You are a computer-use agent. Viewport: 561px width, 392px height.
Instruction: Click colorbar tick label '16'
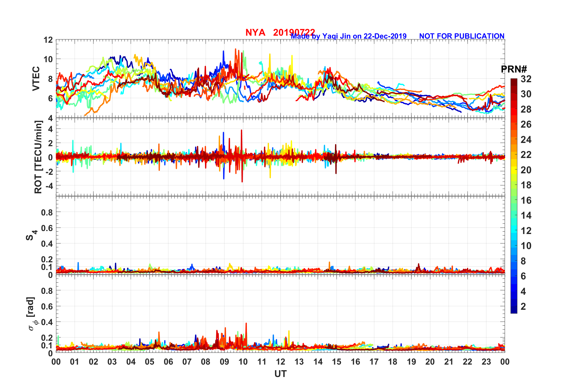tap(526, 200)
